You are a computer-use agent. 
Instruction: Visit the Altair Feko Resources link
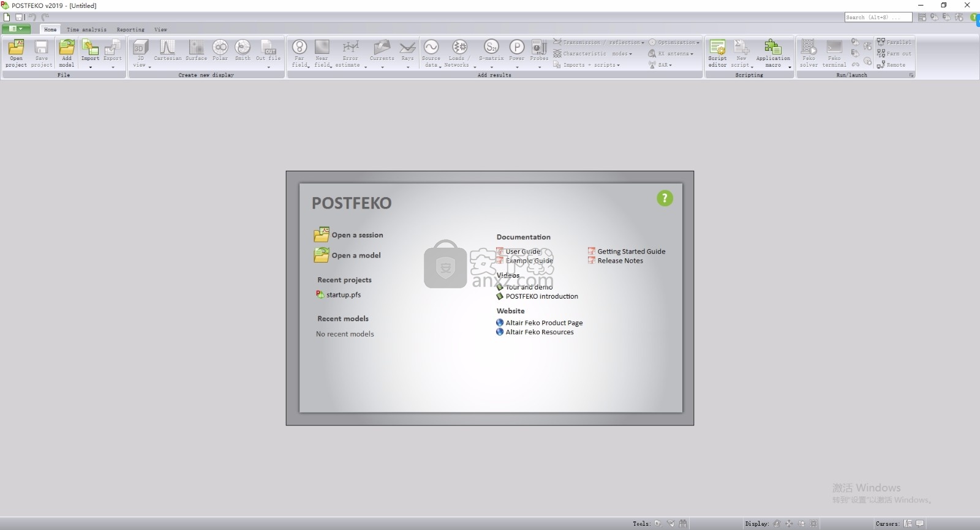pyautogui.click(x=535, y=332)
